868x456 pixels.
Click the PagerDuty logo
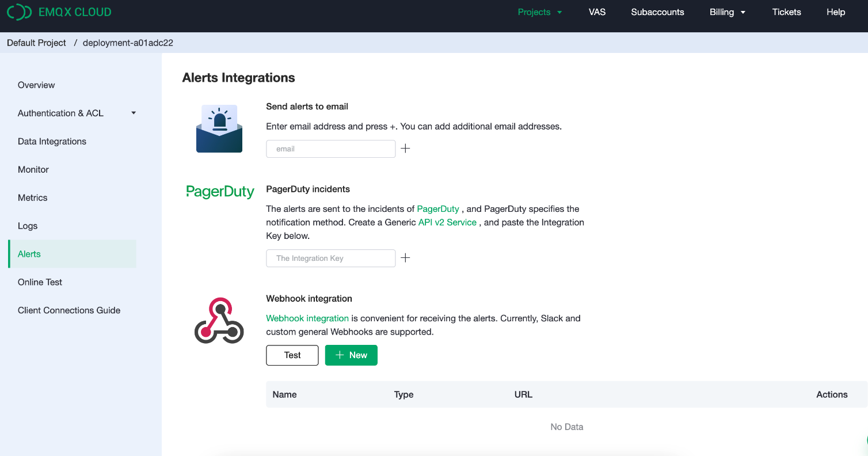(x=220, y=192)
